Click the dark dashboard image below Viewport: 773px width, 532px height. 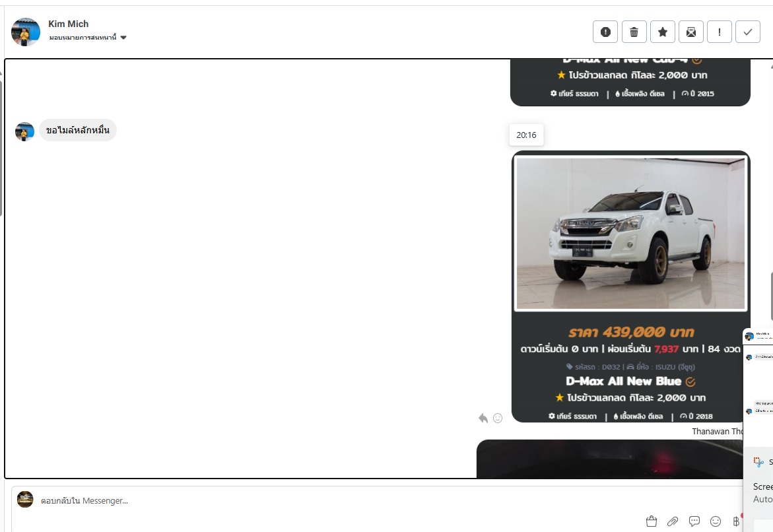click(x=610, y=459)
